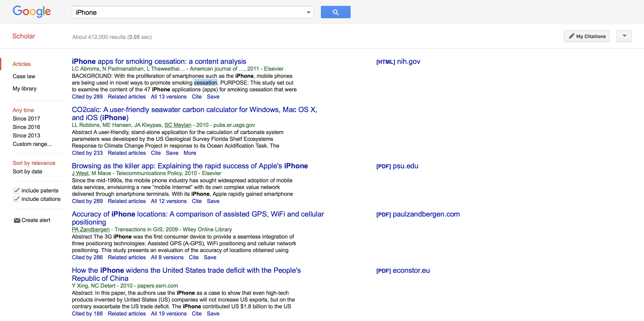Click the Create alert envelope icon
This screenshot has height=321, width=644.
17,220
